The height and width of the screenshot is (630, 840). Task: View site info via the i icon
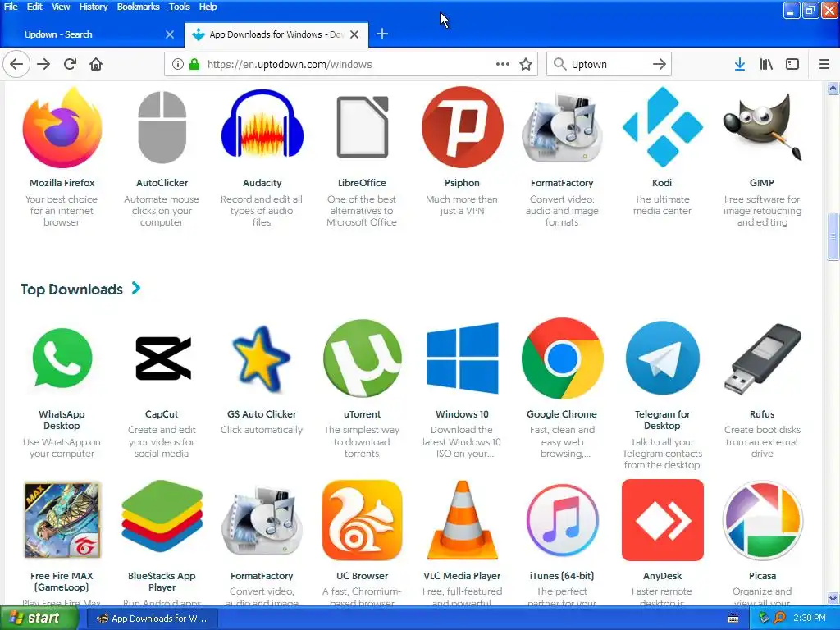pos(178,64)
